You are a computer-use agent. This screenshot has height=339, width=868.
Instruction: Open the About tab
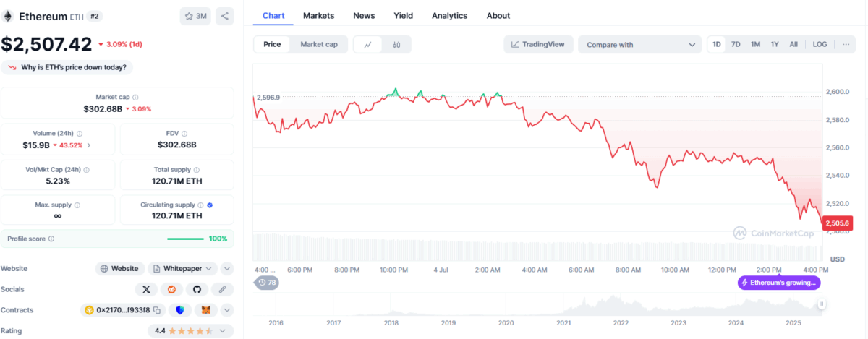click(x=498, y=15)
